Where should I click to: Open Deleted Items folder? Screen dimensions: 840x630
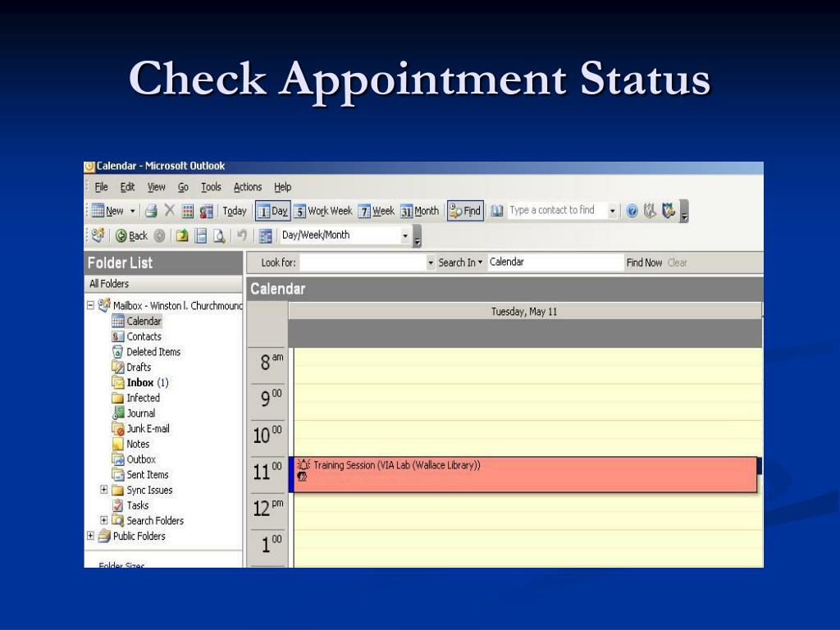[147, 352]
